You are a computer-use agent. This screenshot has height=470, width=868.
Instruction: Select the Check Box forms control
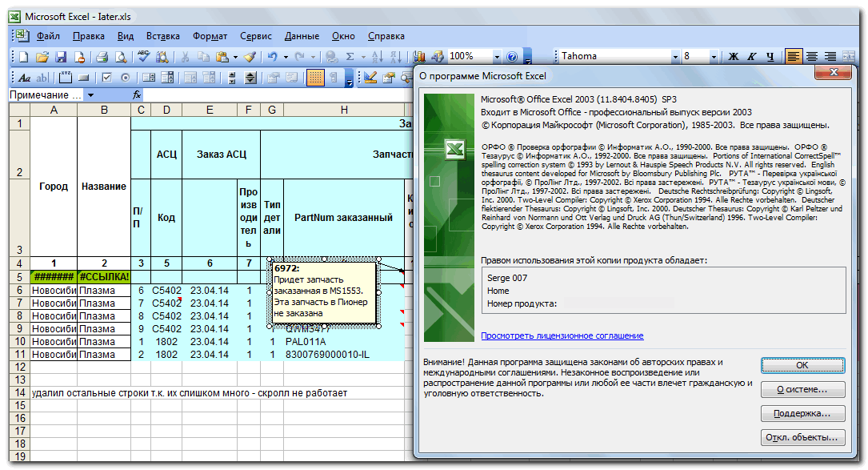(107, 78)
